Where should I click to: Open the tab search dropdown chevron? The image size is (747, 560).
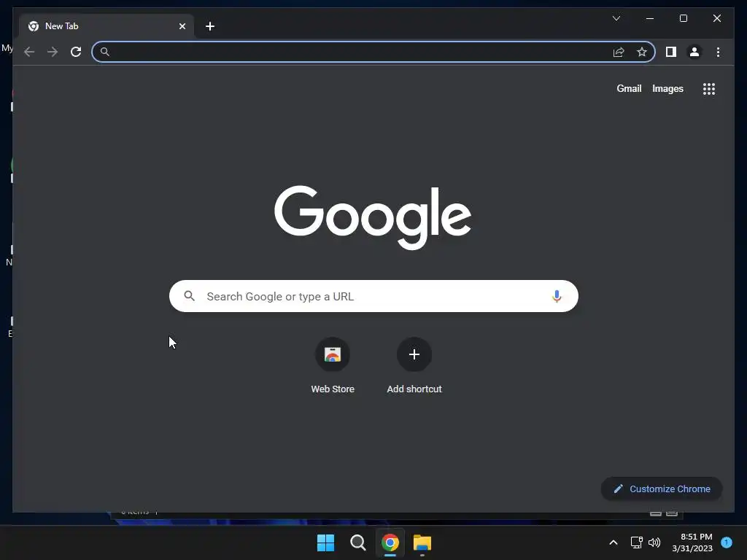(616, 18)
